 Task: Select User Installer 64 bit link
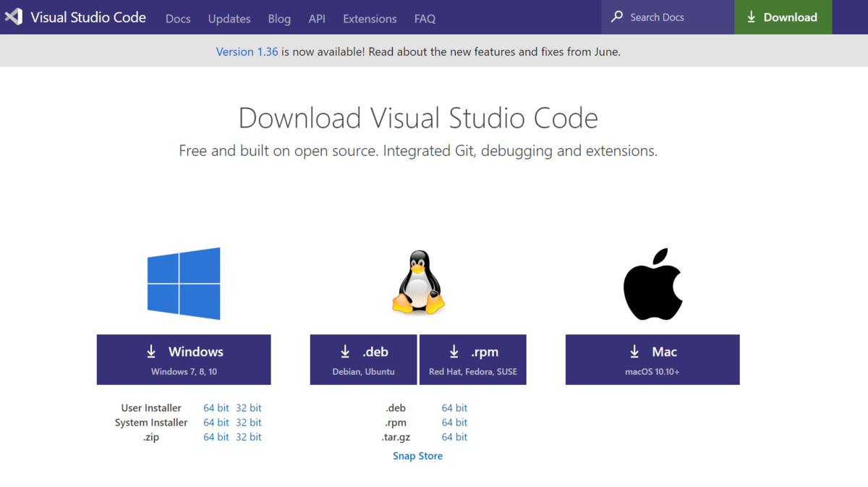coord(216,408)
